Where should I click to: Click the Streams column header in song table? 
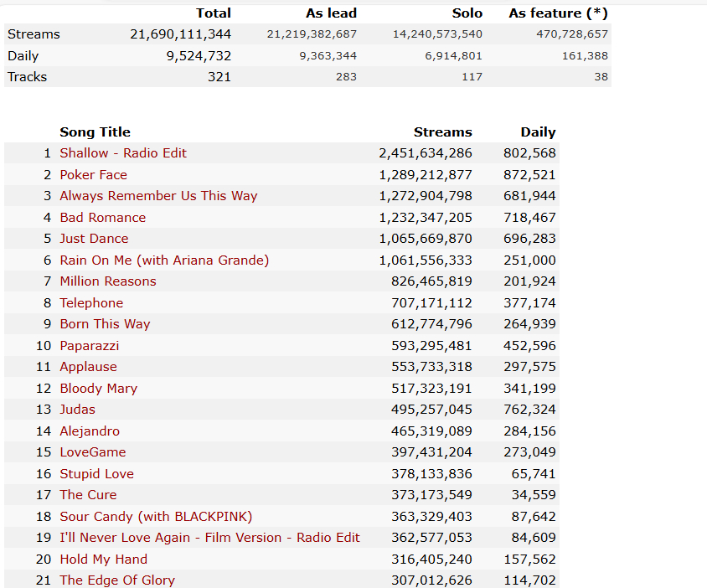443,132
